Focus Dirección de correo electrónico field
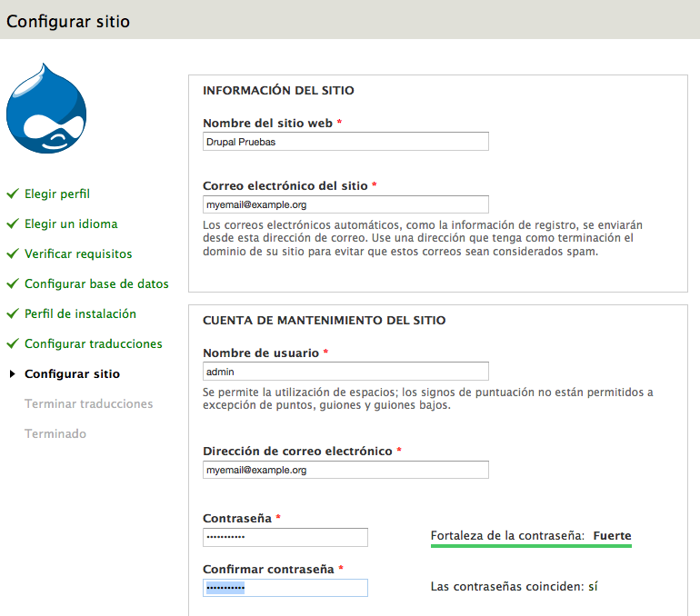 click(x=345, y=470)
